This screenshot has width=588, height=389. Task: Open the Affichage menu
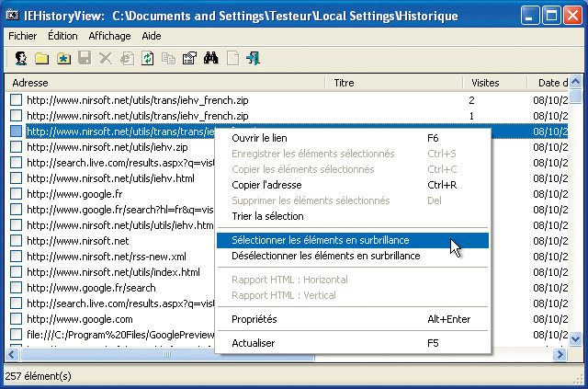[109, 36]
